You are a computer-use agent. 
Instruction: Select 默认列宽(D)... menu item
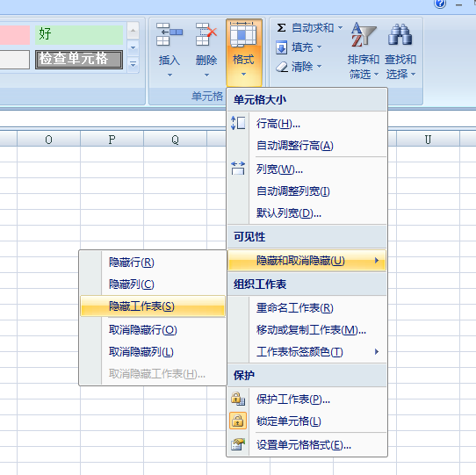[307, 213]
